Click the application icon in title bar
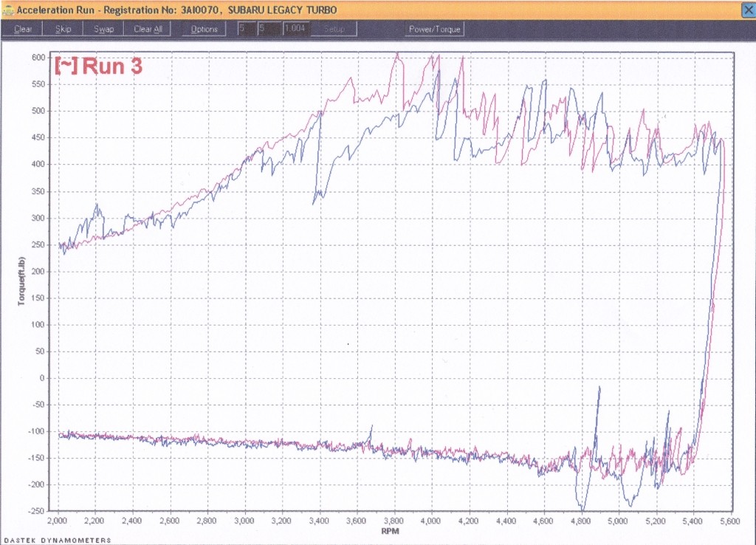 pos(7,9)
